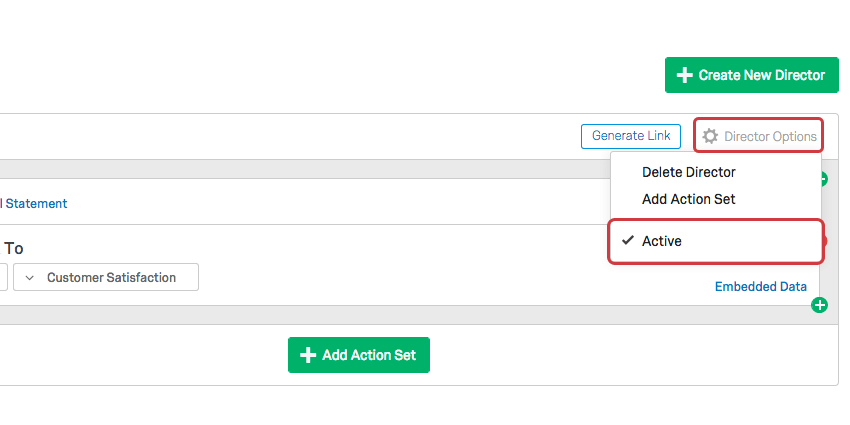Viewport: 850px width, 425px height.
Task: Click the Director Options gear icon
Action: [710, 137]
